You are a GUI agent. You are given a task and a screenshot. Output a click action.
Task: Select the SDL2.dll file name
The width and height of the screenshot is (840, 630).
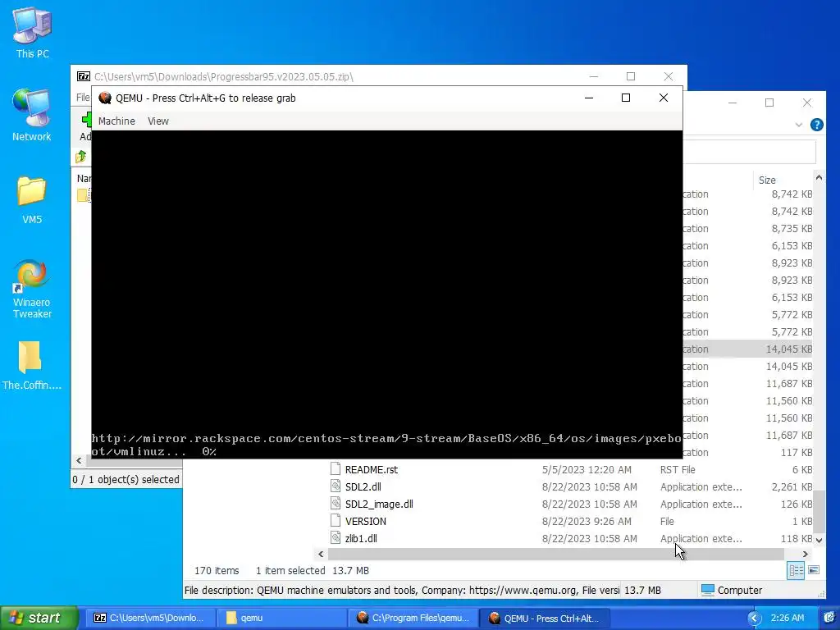coord(363,487)
